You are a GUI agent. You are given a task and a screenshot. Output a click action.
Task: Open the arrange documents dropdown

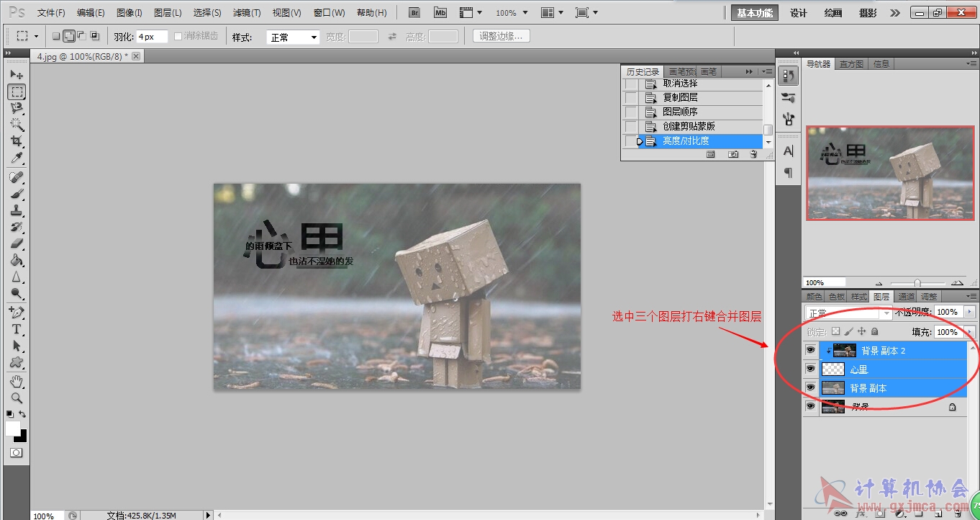[x=553, y=13]
